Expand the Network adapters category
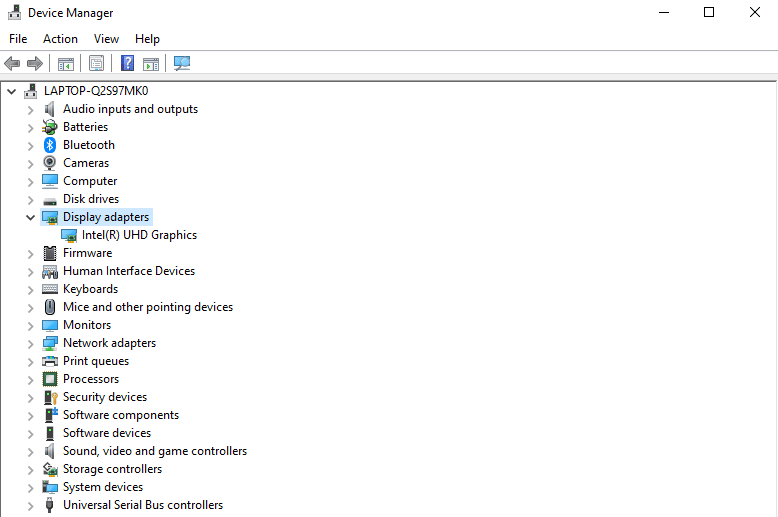Image resolution: width=778 pixels, height=517 pixels. point(30,343)
